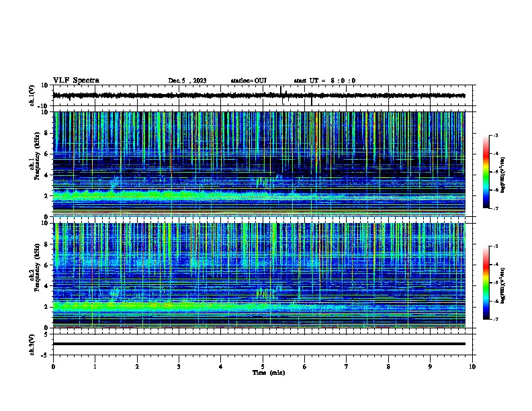Click the date text "Dec. 5, 2023"
The image size is (532, 411).
click(187, 81)
